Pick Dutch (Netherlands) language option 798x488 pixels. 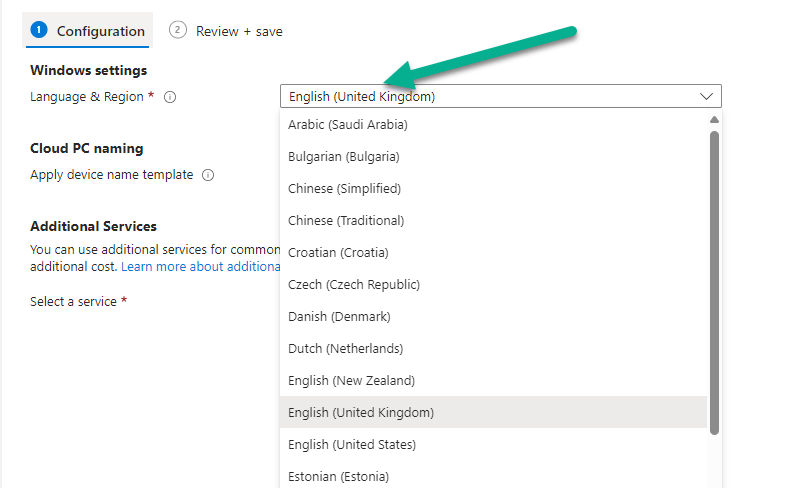tap(345, 349)
